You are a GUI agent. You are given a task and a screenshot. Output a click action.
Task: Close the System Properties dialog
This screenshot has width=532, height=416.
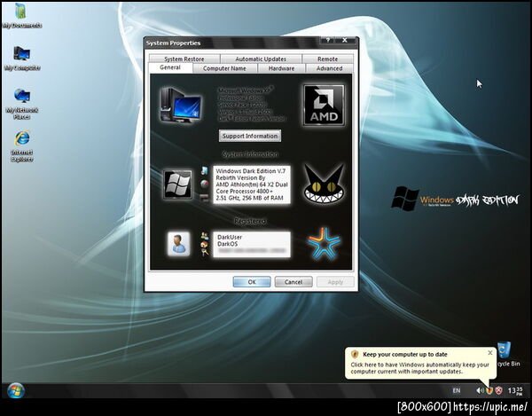pyautogui.click(x=345, y=41)
